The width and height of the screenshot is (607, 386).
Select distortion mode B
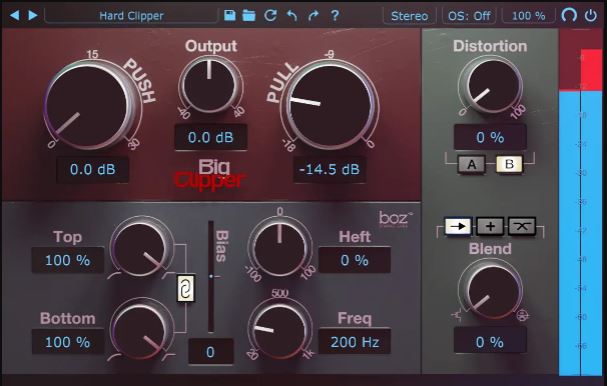click(x=509, y=164)
